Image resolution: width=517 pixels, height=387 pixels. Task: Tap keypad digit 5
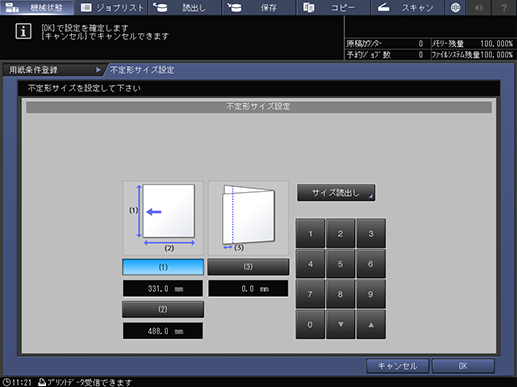[x=340, y=264]
